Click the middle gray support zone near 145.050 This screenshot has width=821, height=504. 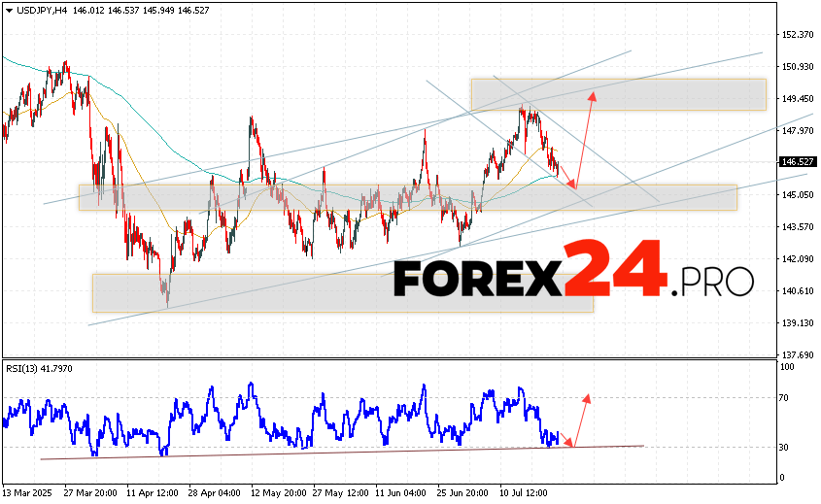pos(407,197)
